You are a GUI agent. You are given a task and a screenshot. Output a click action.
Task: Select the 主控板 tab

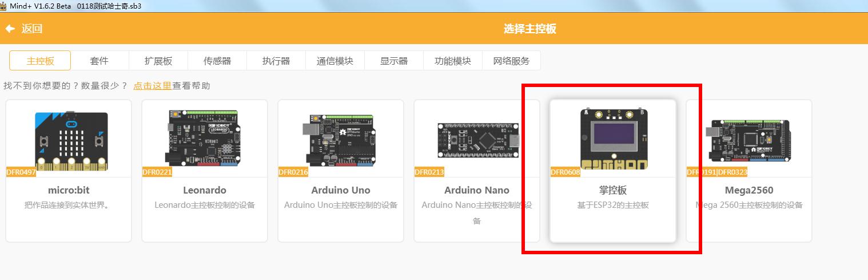pos(40,61)
